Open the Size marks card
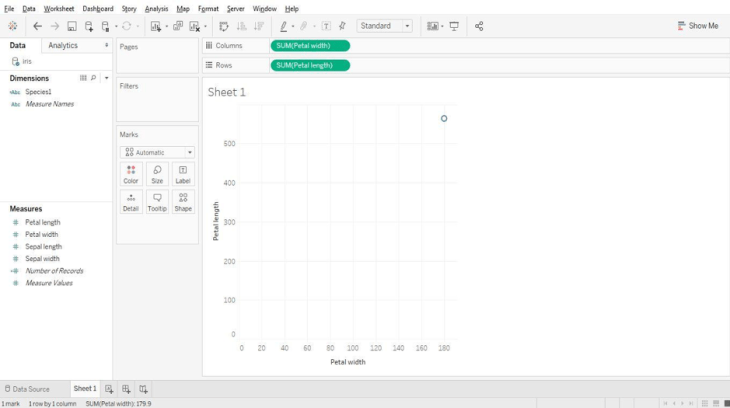 coord(157,174)
